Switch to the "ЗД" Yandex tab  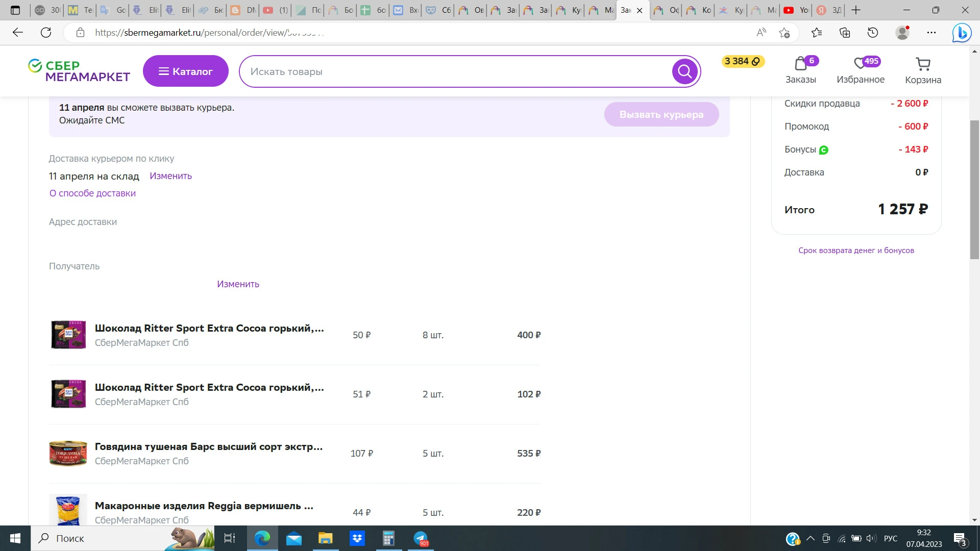point(828,10)
